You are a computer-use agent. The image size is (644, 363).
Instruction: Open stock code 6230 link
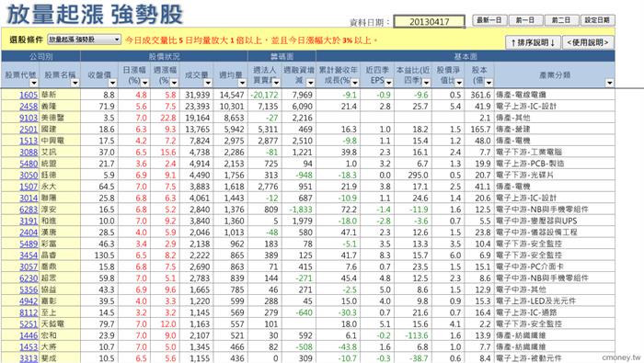point(29,278)
